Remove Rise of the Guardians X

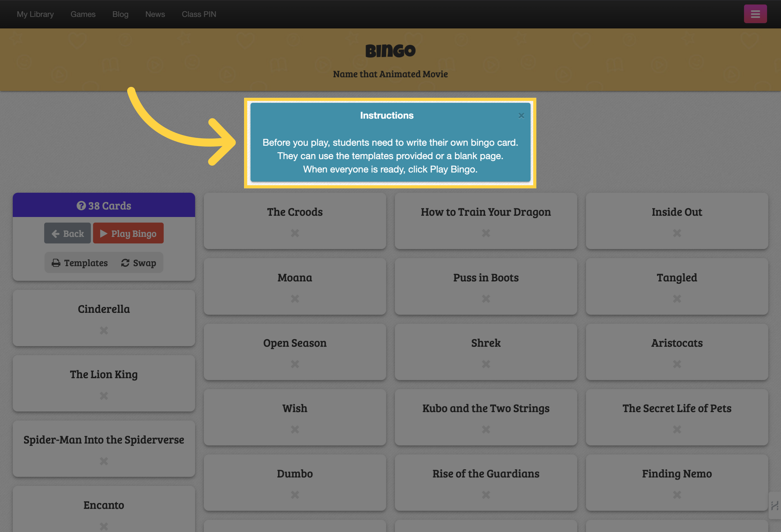coord(486,495)
